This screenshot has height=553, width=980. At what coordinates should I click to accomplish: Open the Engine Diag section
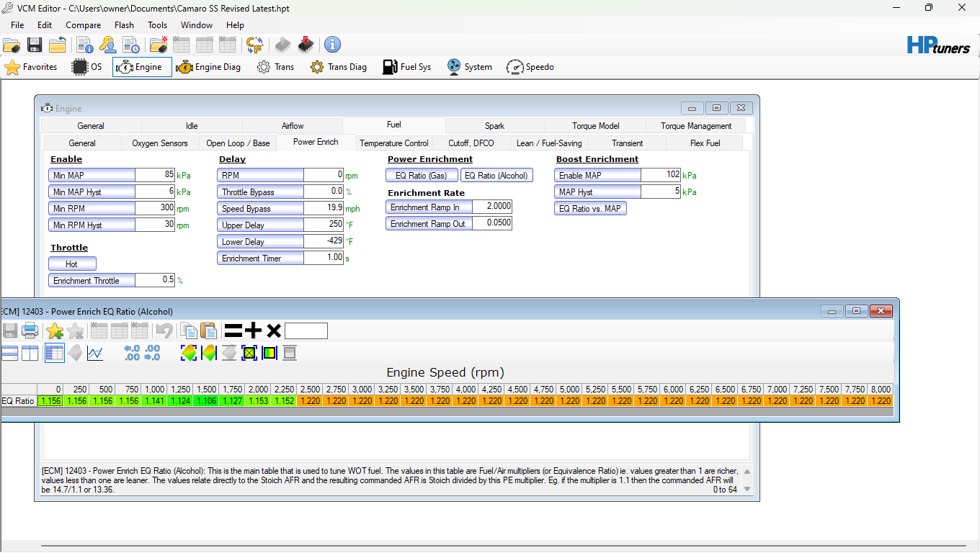tap(208, 67)
